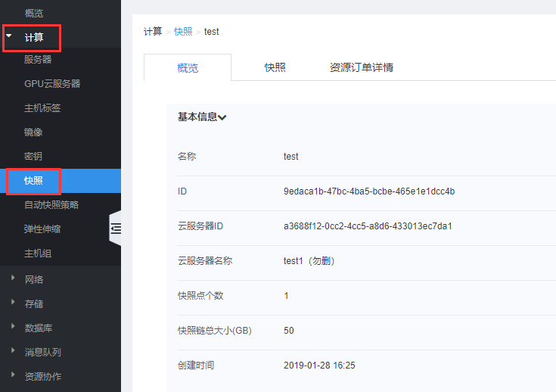Collapse the 计算 section arrow
This screenshot has width=556, height=392.
pos(9,36)
